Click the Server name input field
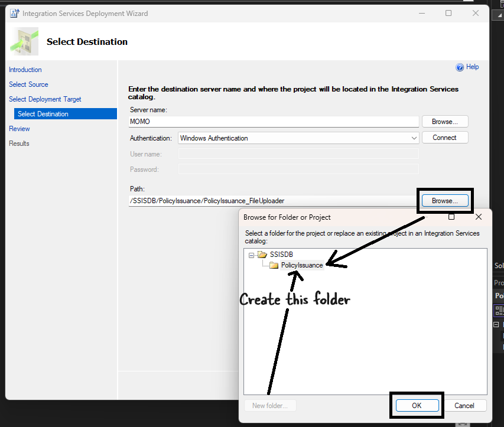Image resolution: width=504 pixels, height=427 pixels. tap(274, 122)
